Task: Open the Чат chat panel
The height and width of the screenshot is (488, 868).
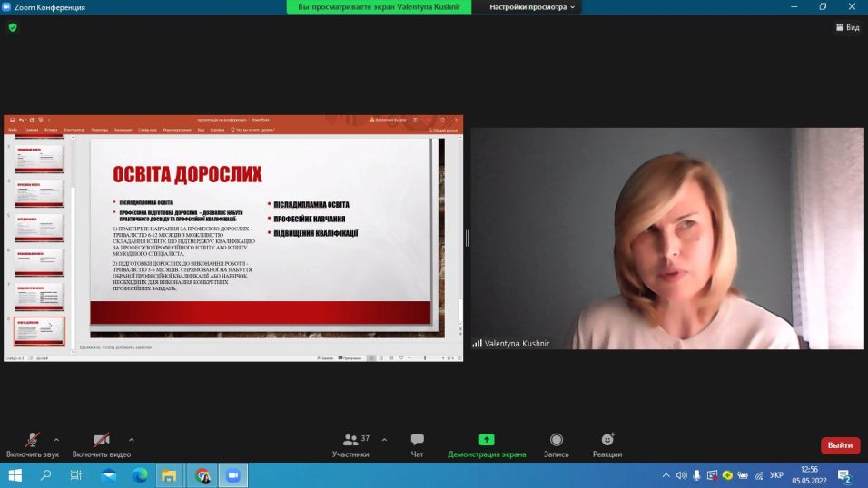Action: (417, 440)
